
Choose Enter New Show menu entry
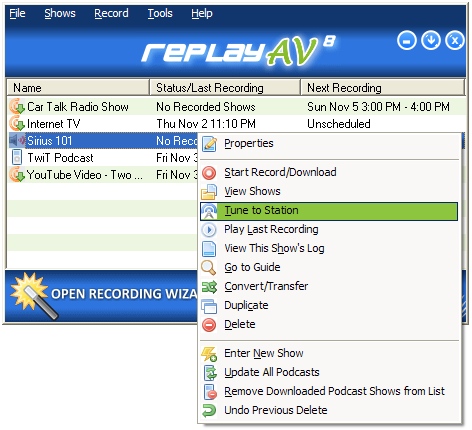pyautogui.click(x=329, y=353)
